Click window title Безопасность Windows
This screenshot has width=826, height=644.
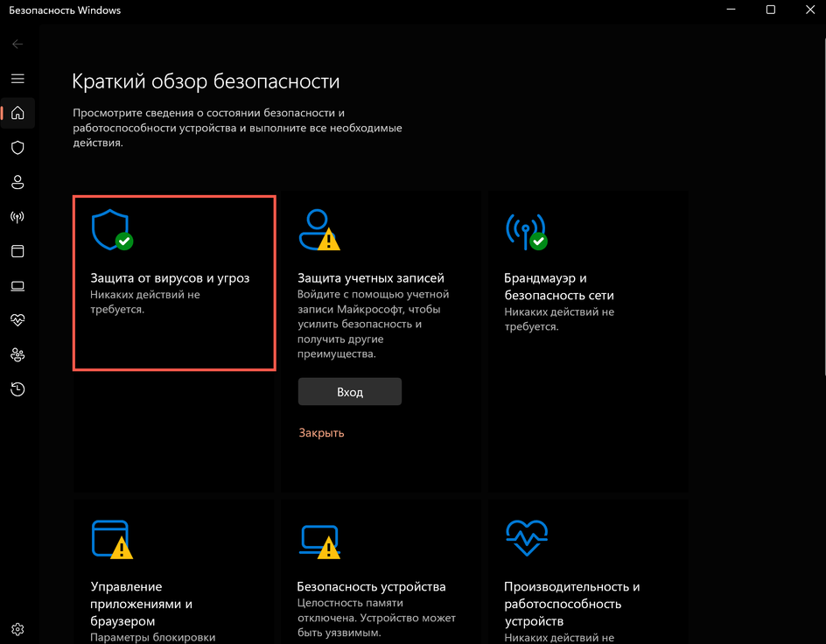(x=65, y=10)
